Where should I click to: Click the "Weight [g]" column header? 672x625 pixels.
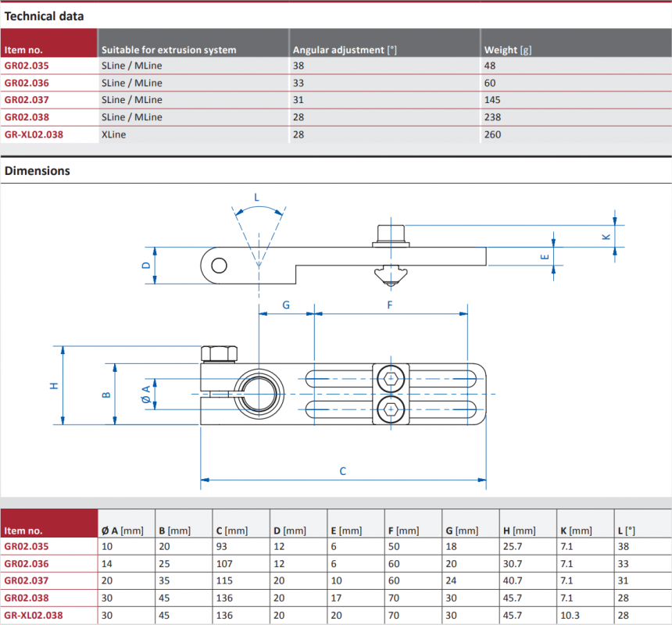508,50
